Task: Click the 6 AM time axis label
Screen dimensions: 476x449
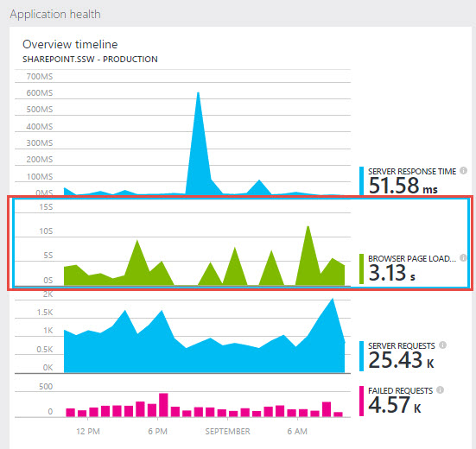Action: point(297,432)
